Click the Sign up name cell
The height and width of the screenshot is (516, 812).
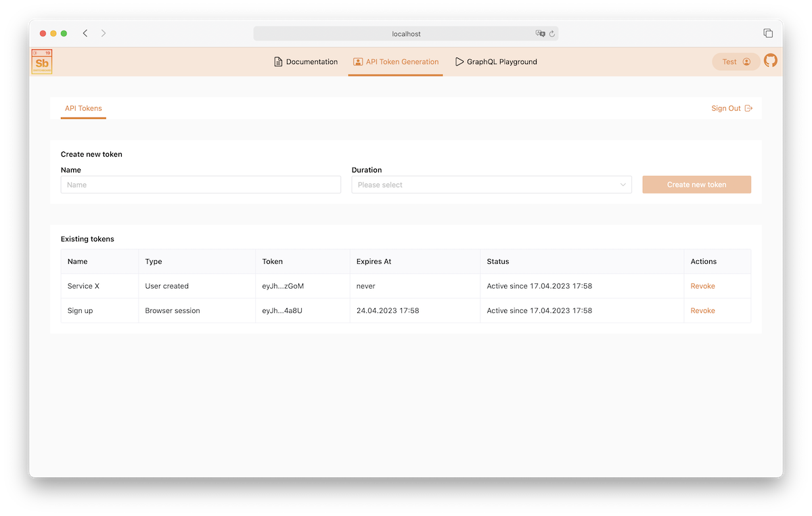click(x=100, y=310)
